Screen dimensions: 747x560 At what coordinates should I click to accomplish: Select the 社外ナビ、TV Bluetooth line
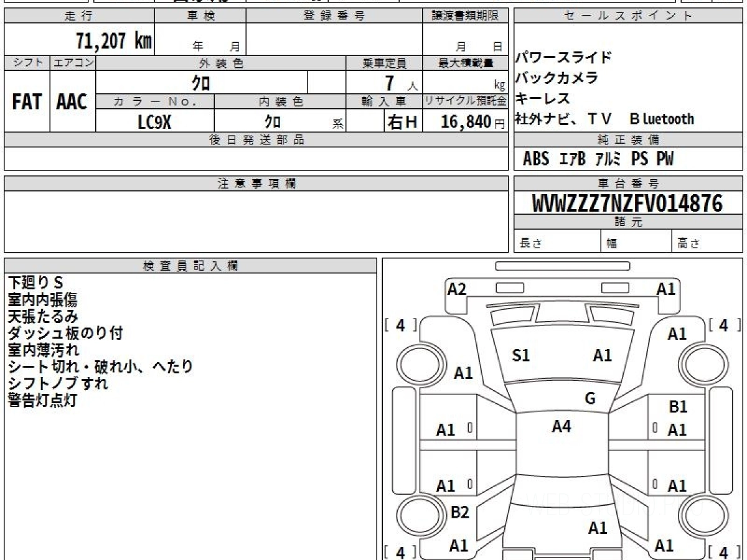tap(604, 119)
